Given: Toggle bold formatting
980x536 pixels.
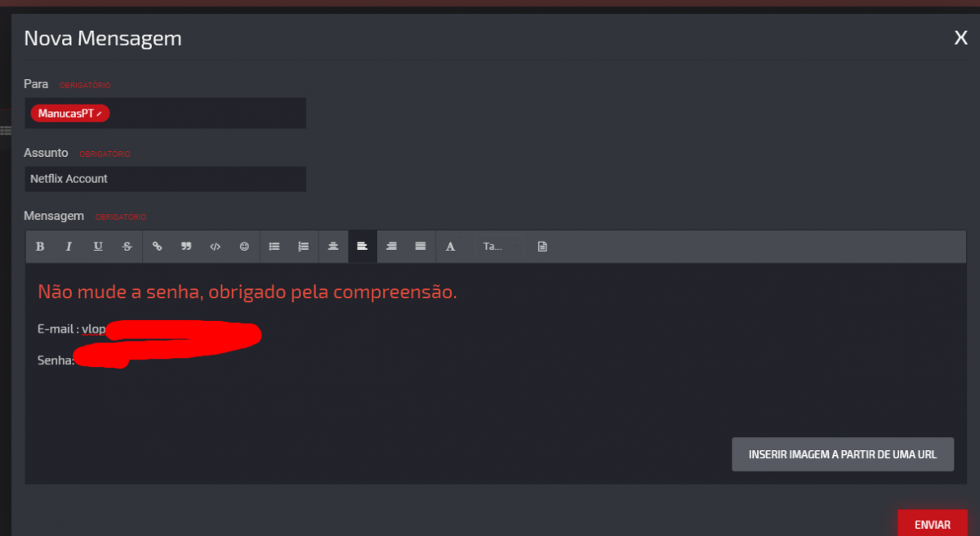Looking at the screenshot, I should (x=39, y=246).
